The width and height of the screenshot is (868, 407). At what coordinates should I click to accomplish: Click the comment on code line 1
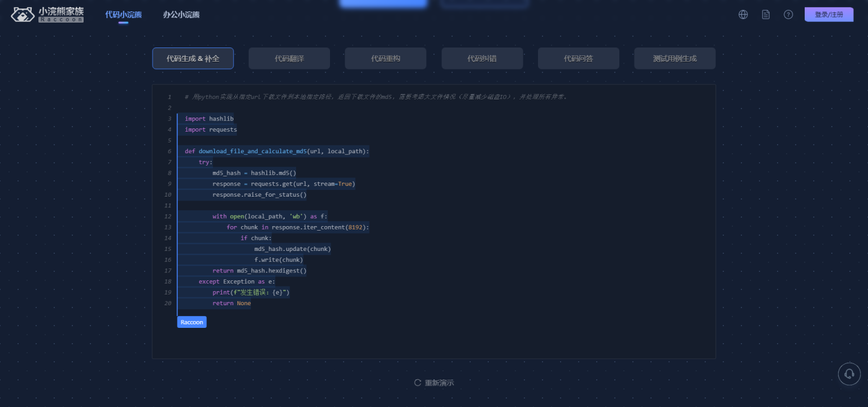coord(375,97)
